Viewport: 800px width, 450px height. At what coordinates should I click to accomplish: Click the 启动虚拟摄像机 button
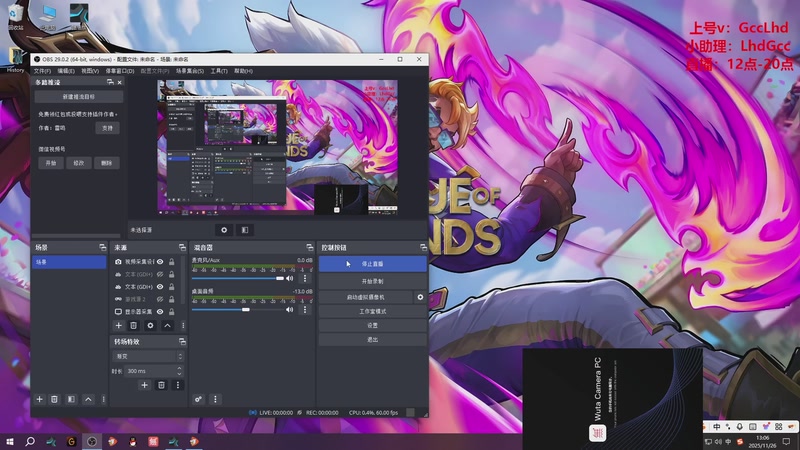tap(366, 297)
